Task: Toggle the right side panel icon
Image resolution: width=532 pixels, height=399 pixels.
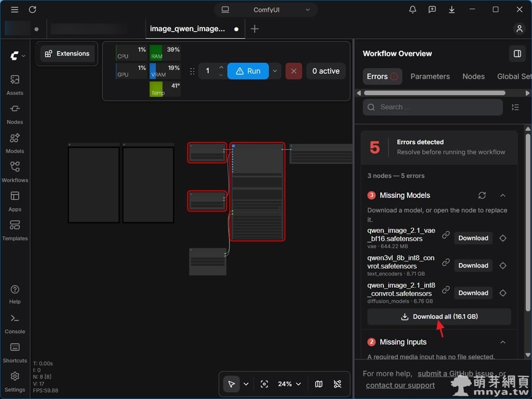Action: (517, 54)
